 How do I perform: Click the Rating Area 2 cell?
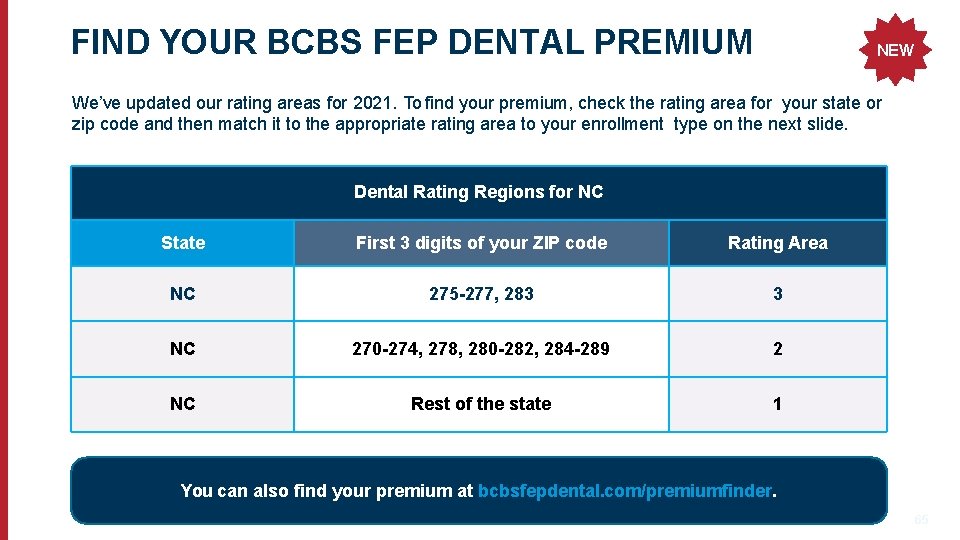tap(777, 349)
